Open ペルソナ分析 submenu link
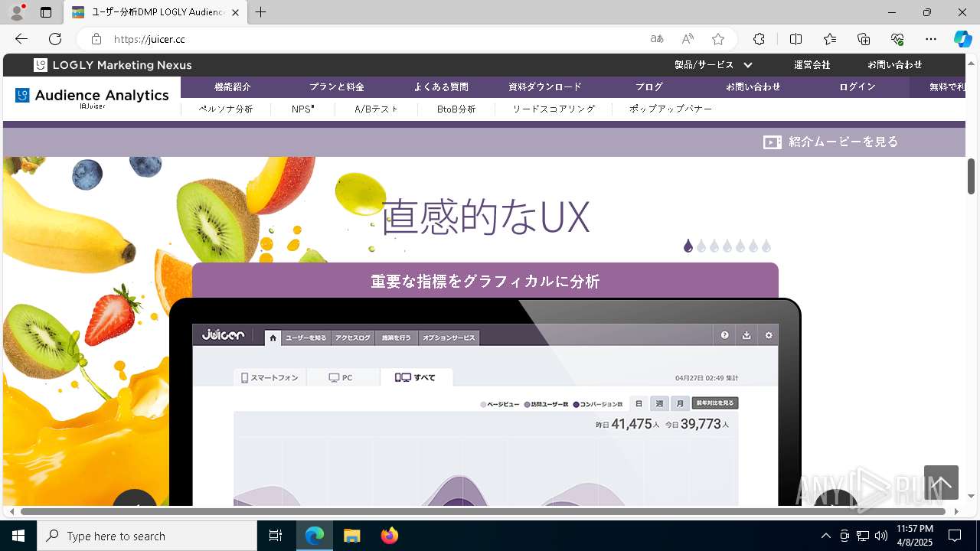980x551 pixels. pyautogui.click(x=226, y=109)
